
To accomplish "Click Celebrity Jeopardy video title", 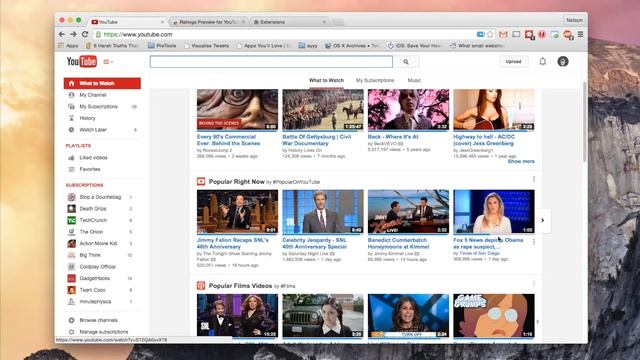I will [x=314, y=243].
